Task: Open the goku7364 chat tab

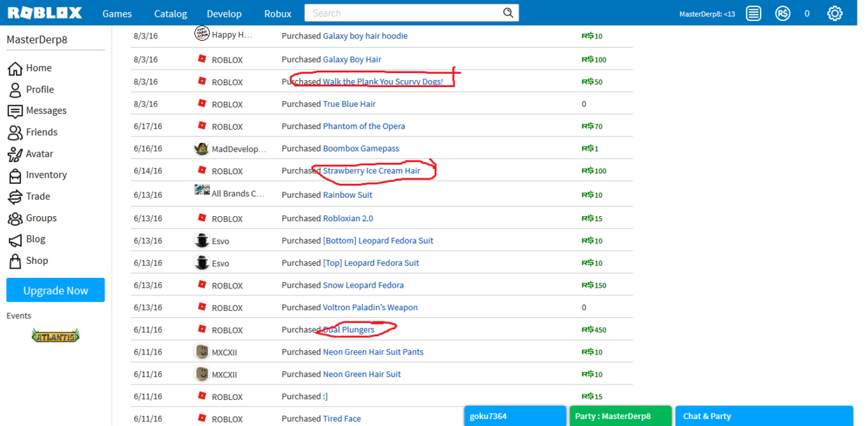Action: (x=515, y=415)
